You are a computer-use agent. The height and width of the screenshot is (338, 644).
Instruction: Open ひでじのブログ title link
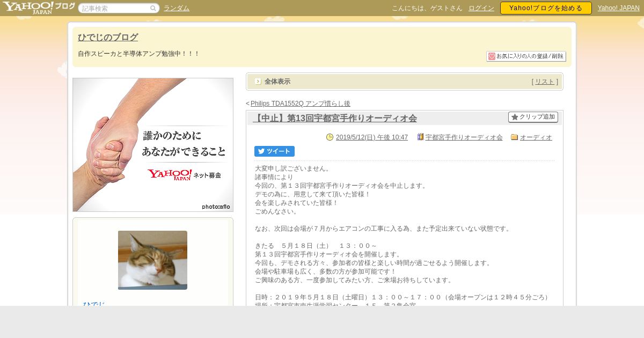pos(108,37)
